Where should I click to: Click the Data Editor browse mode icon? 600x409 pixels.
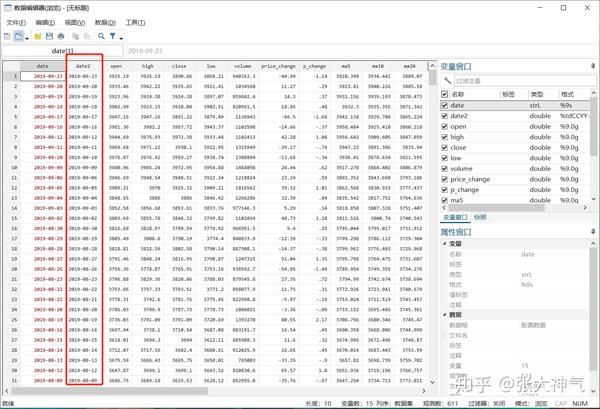click(x=18, y=36)
